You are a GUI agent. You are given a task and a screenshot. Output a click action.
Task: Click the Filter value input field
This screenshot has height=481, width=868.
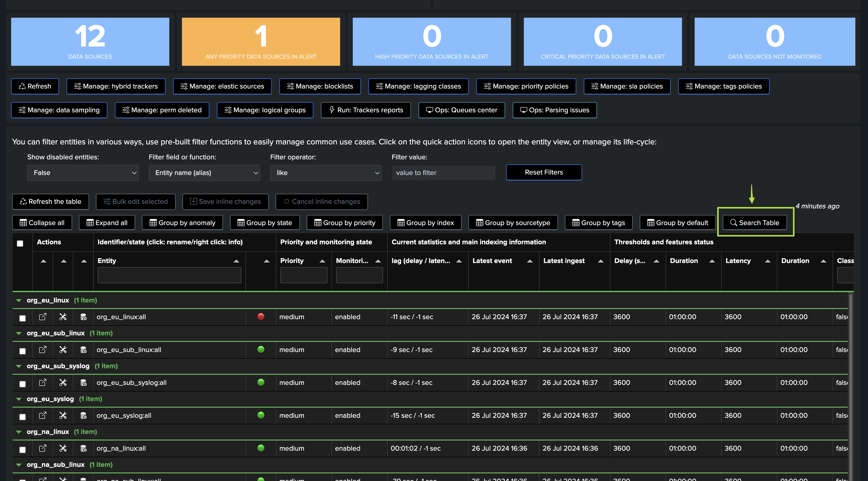[x=443, y=173]
